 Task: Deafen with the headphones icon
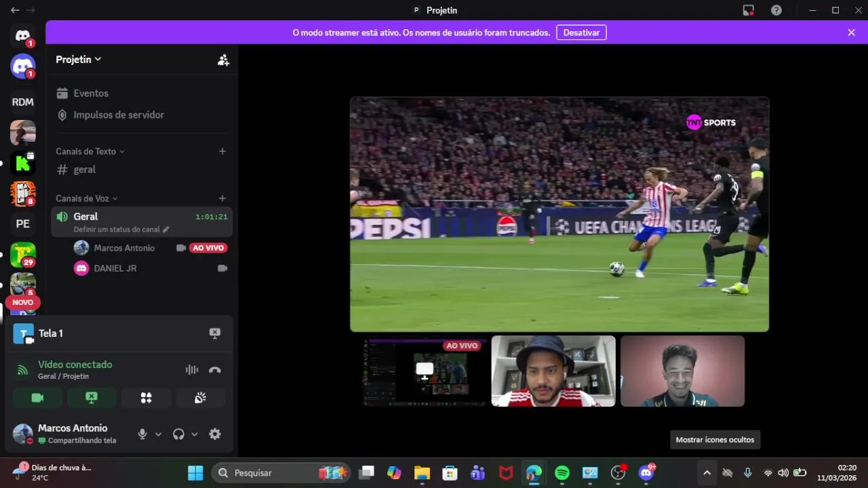tap(178, 434)
